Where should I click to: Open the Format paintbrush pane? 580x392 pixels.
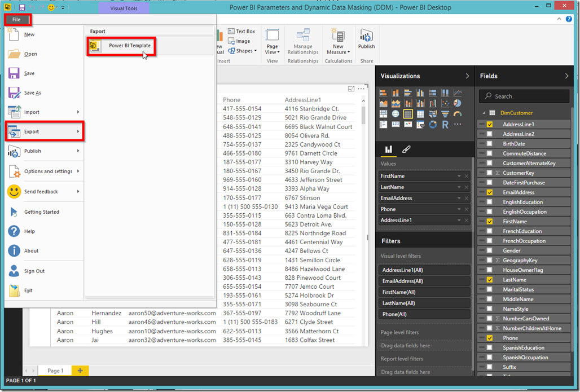406,149
